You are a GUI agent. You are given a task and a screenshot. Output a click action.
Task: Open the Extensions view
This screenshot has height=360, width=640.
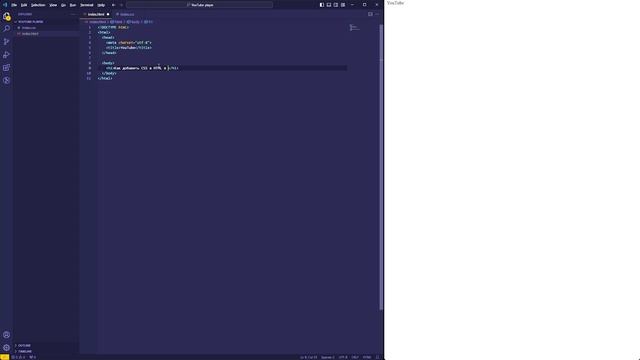(6, 68)
